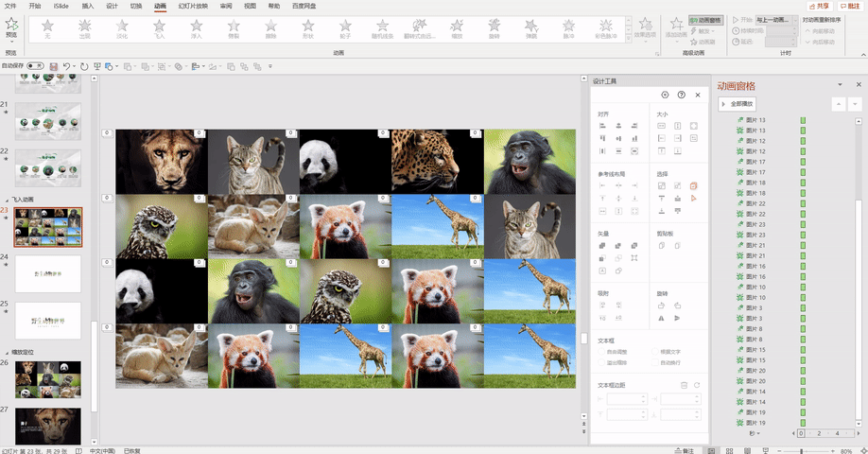Viewport: 868px width, 454px height.
Task: Click the undo arrow icon
Action: click(68, 66)
